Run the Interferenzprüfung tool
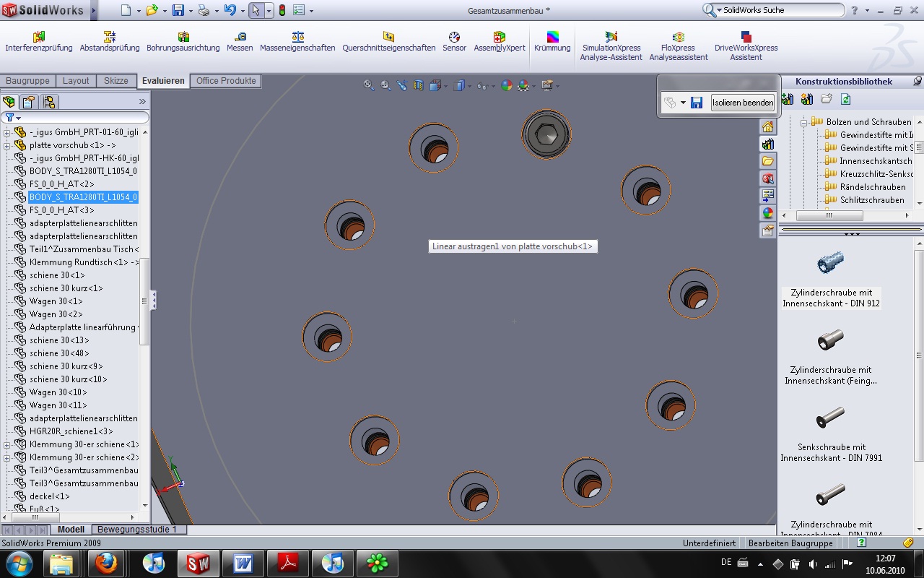Screen dimensions: 924x578 pos(39,41)
